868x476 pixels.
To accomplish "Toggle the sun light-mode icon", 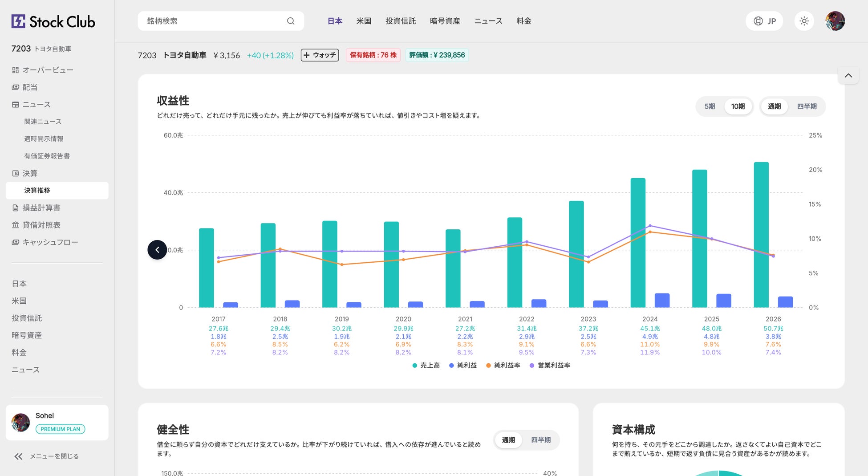I will click(804, 21).
